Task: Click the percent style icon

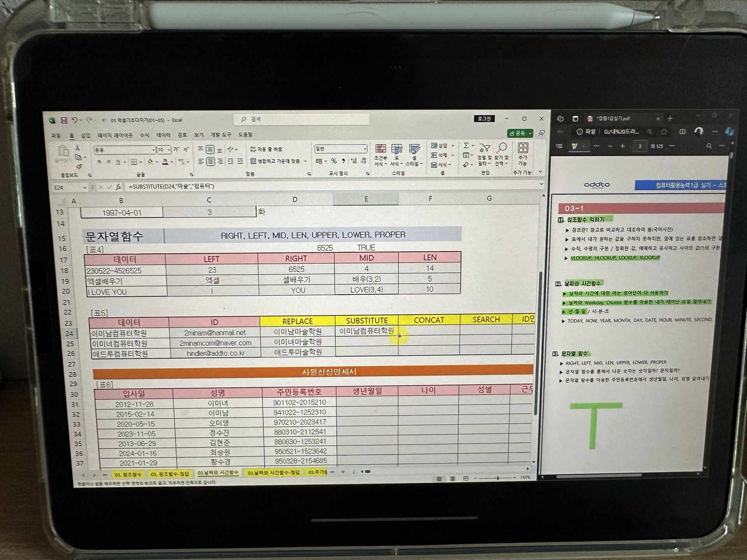Action: click(334, 161)
